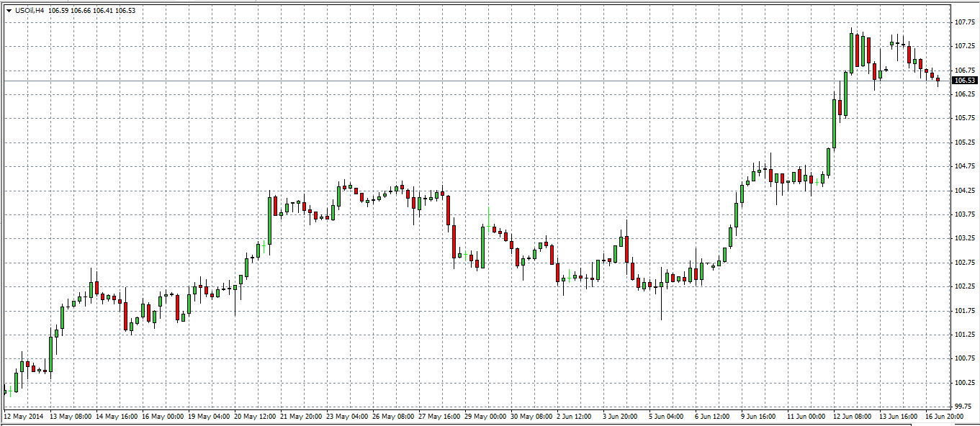Click the 102.75 price axis label
The height and width of the screenshot is (426, 980).
[x=965, y=263]
